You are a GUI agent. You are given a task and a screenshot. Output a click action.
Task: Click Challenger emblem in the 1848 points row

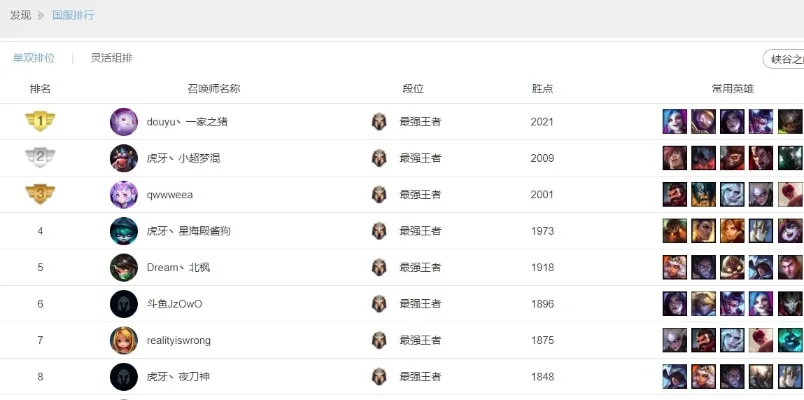[x=379, y=377]
